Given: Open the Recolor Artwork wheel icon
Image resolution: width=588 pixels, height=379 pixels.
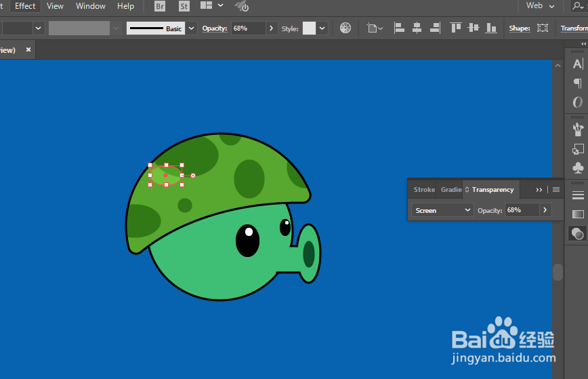Looking at the screenshot, I should pos(345,28).
